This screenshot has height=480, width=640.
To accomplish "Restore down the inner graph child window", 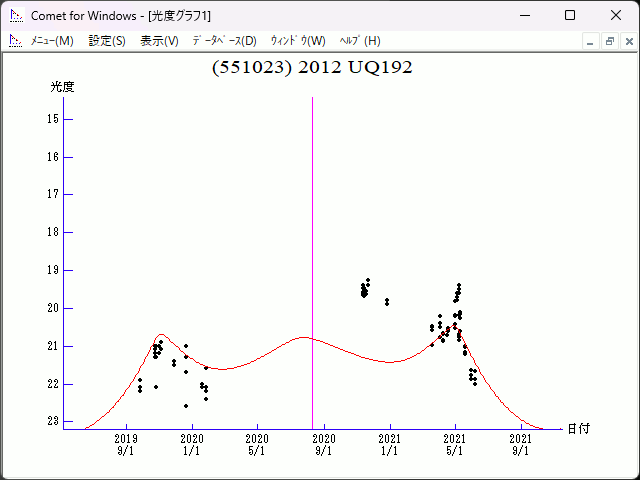I will (609, 41).
